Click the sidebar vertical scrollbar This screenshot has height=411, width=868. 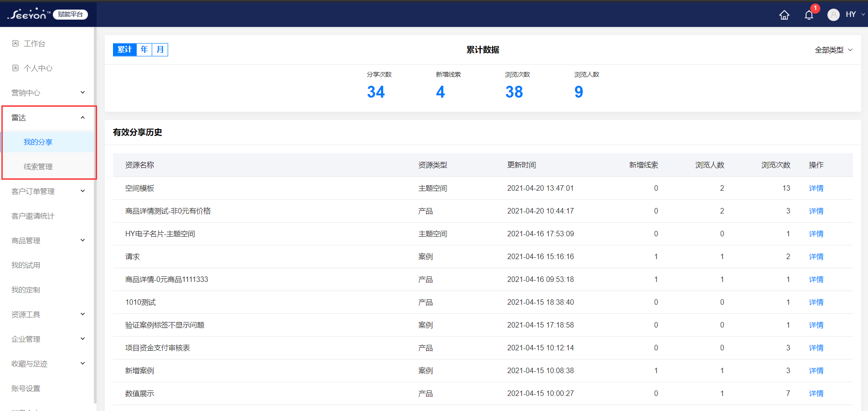click(x=95, y=215)
